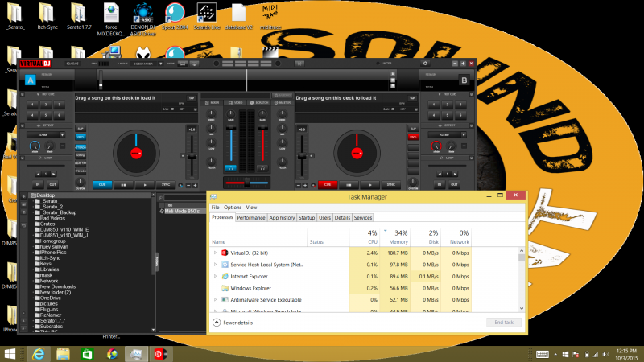The height and width of the screenshot is (362, 644).
Task: Toggle deck A SLIP mode button
Action: click(80, 129)
